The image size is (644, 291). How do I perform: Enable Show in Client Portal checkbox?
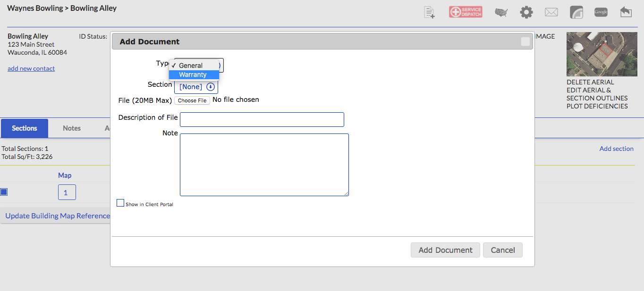point(120,203)
